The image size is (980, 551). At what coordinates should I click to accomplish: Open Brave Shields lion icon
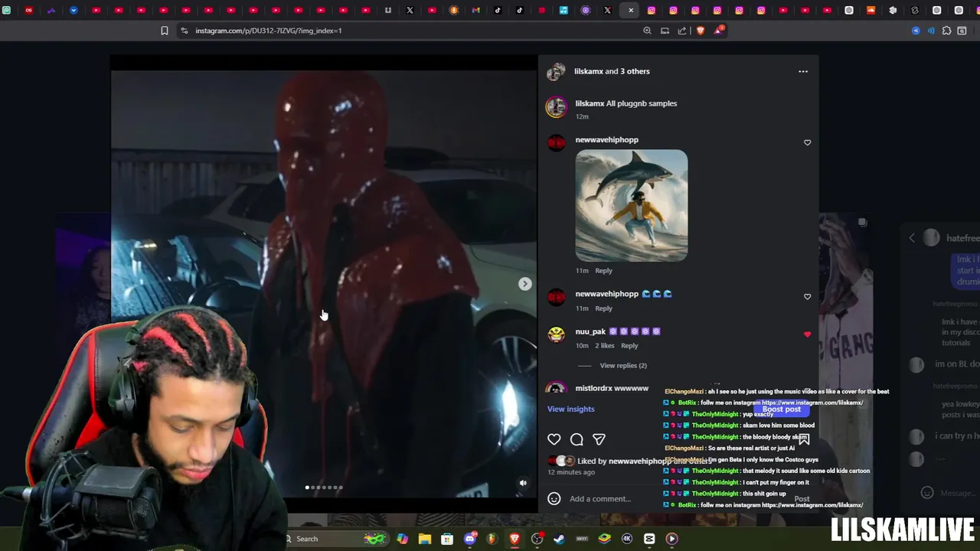tap(700, 31)
